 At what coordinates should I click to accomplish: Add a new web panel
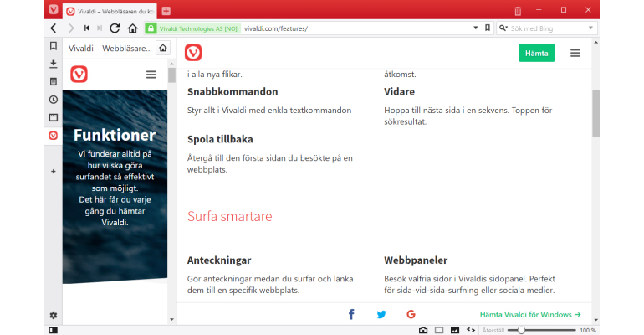click(54, 172)
